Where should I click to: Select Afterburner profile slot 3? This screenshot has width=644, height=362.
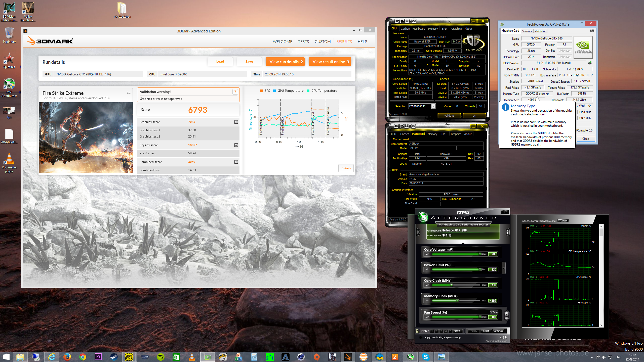coord(441,331)
